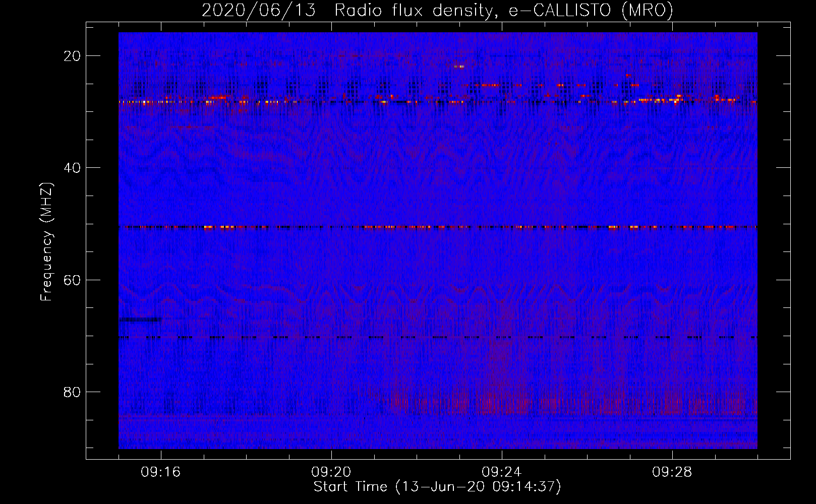816x504 pixels.
Task: Click the date '2020/06/13' in the title
Action: (258, 11)
